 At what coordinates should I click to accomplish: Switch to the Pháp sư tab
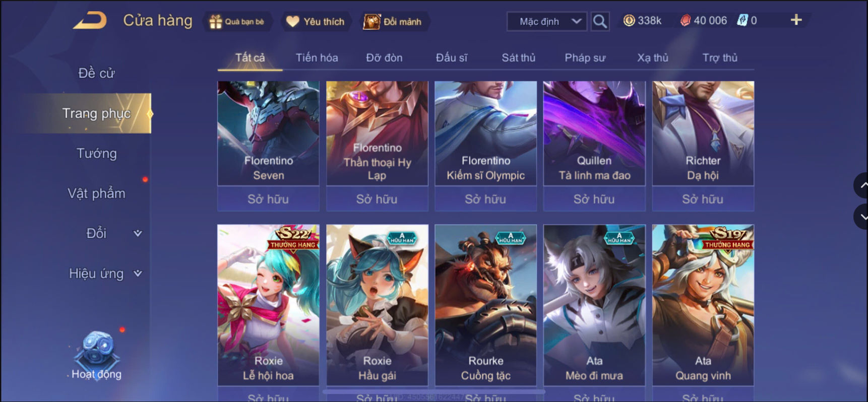(x=585, y=58)
